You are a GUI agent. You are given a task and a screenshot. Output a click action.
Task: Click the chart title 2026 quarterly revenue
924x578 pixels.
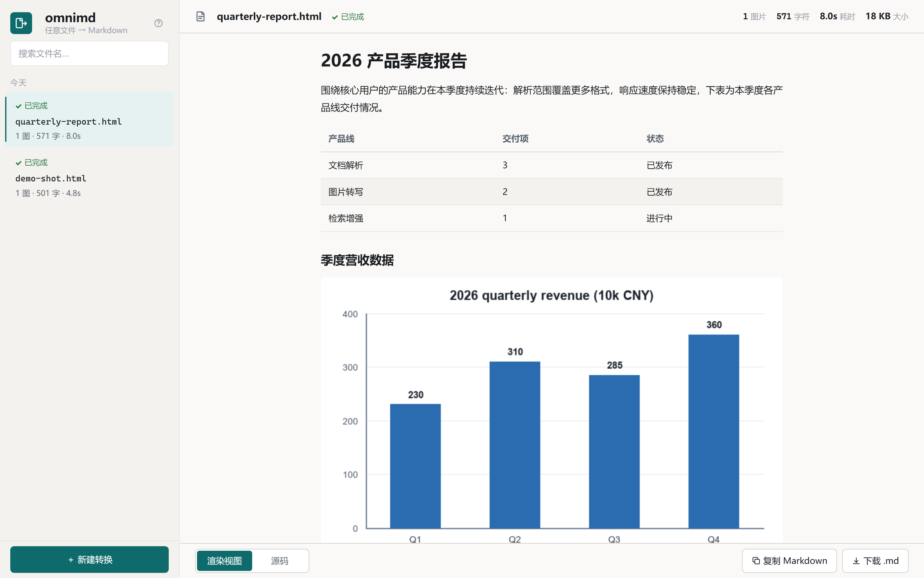(x=551, y=295)
